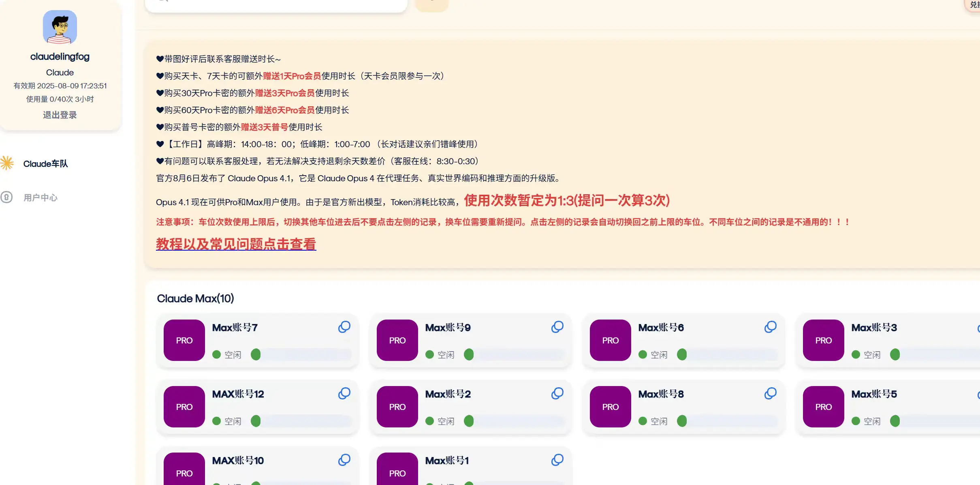The height and width of the screenshot is (485, 980).
Task: Click the 退出登录 logout link
Action: [x=60, y=115]
